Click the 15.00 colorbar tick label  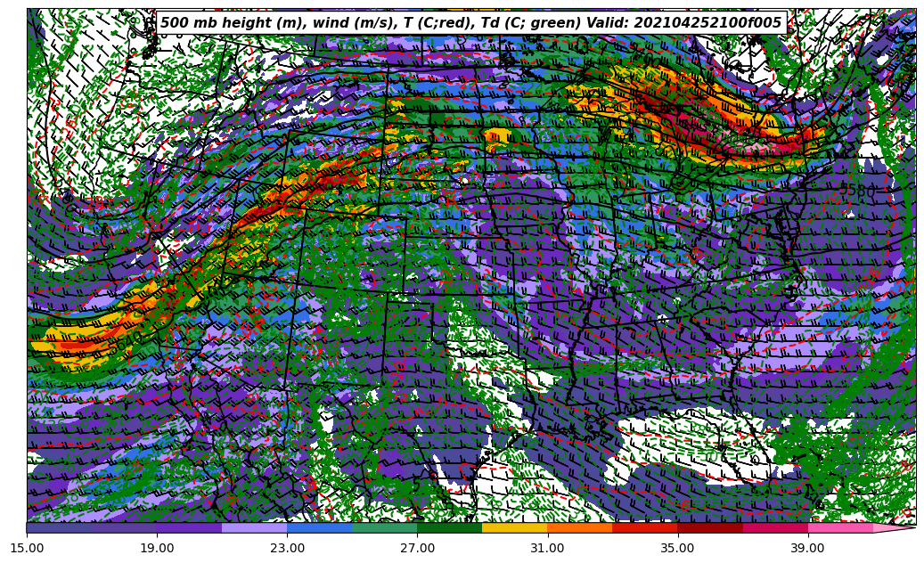[28, 549]
